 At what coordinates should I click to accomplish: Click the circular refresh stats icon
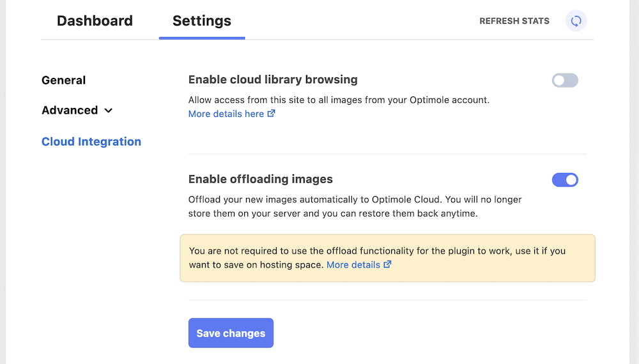[576, 21]
